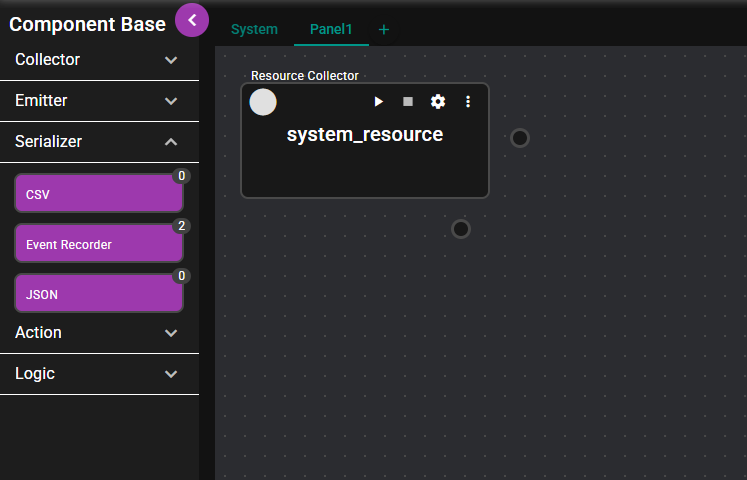Add a new panel with plus icon
The width and height of the screenshot is (747, 480).
384,30
